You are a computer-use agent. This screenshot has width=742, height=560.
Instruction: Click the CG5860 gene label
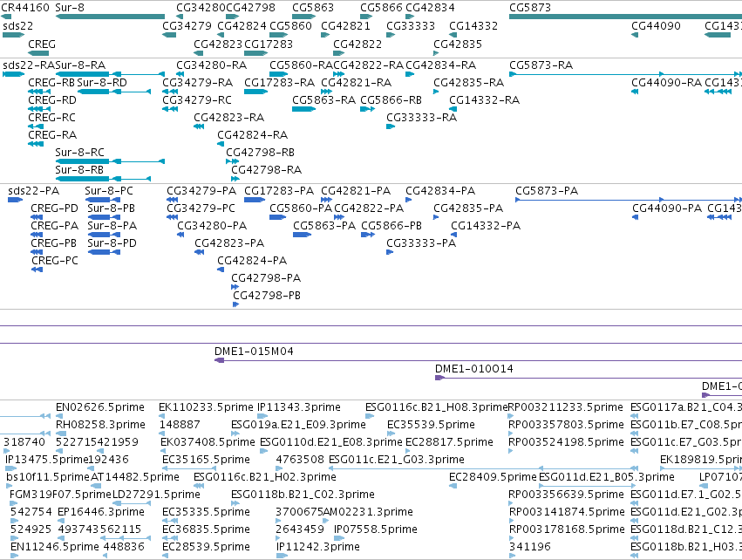tap(290, 25)
